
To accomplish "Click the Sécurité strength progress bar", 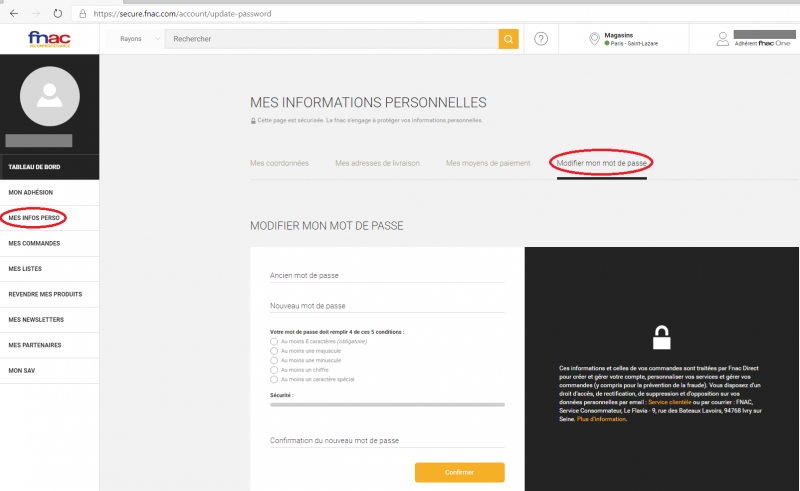I will [x=387, y=405].
